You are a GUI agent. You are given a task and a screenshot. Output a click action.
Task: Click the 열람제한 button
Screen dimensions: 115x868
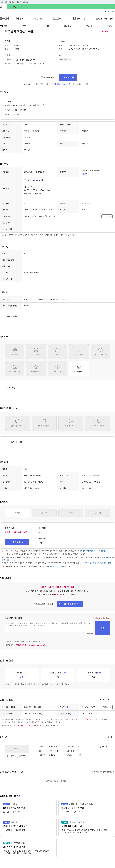tap(23, 756)
